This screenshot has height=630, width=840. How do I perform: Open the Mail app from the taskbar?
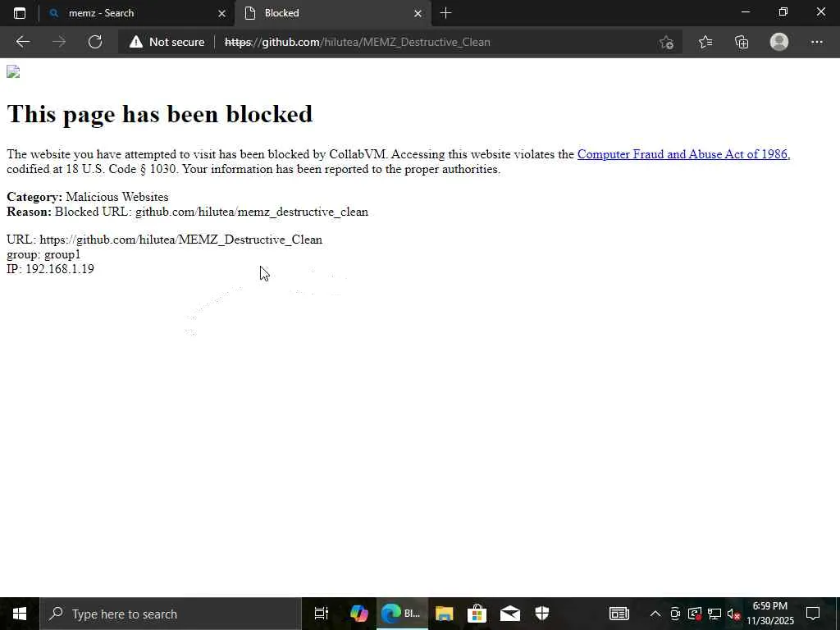[x=510, y=614]
